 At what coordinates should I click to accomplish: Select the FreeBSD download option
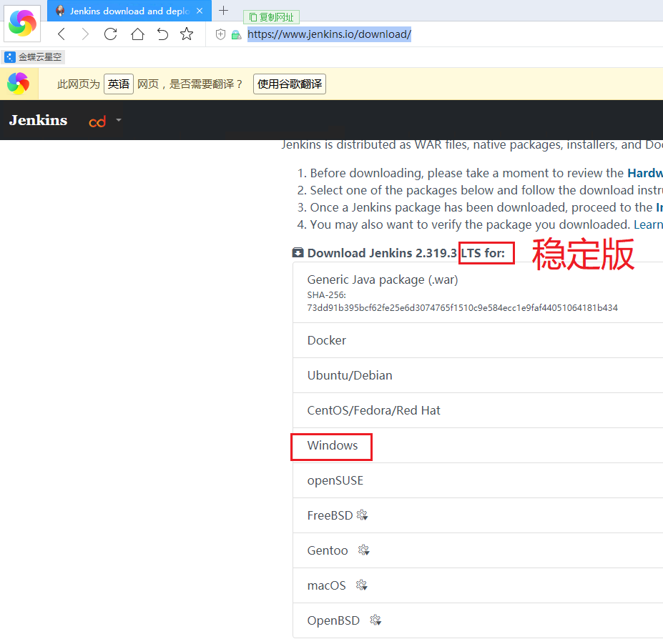click(x=478, y=515)
